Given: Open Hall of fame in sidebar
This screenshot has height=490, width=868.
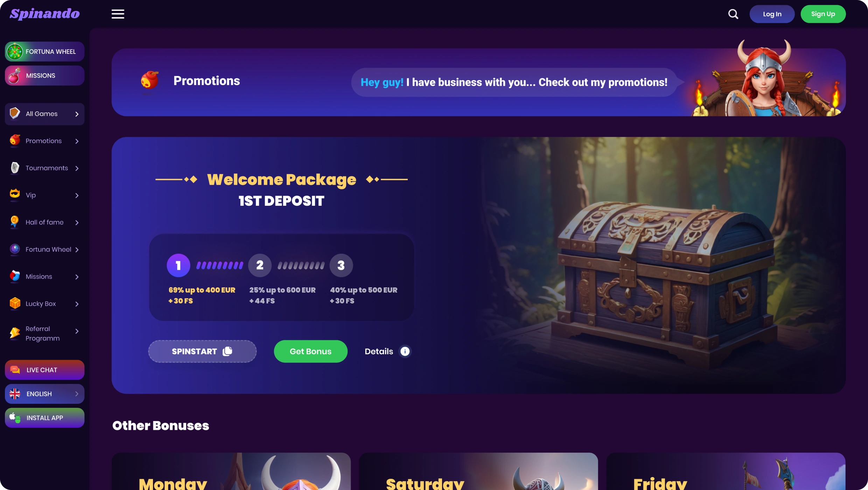Looking at the screenshot, I should pyautogui.click(x=44, y=222).
